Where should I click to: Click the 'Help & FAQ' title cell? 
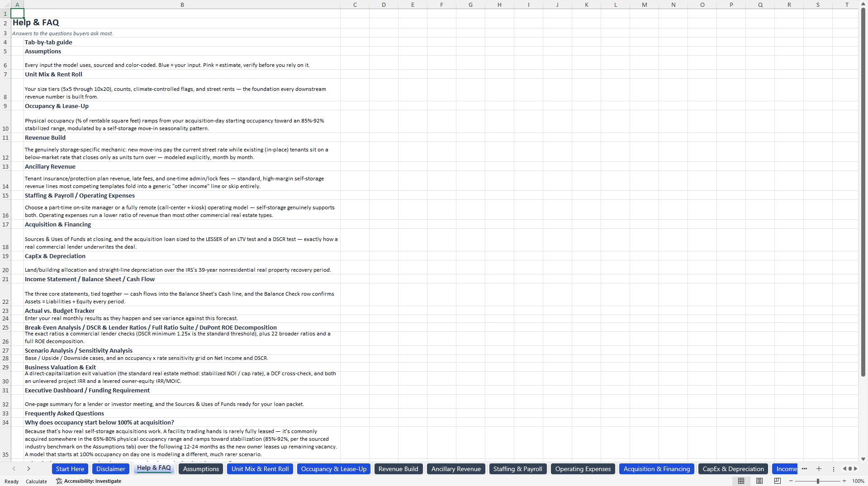(36, 23)
